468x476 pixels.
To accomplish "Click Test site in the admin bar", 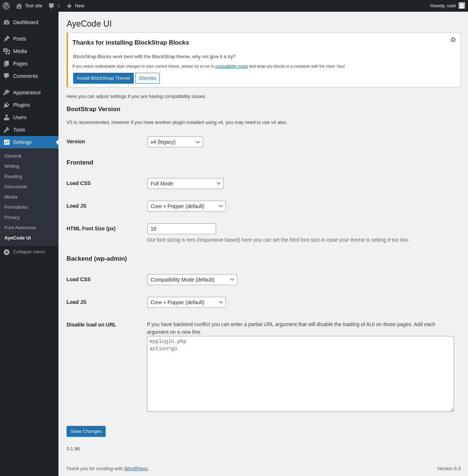I will coord(34,6).
